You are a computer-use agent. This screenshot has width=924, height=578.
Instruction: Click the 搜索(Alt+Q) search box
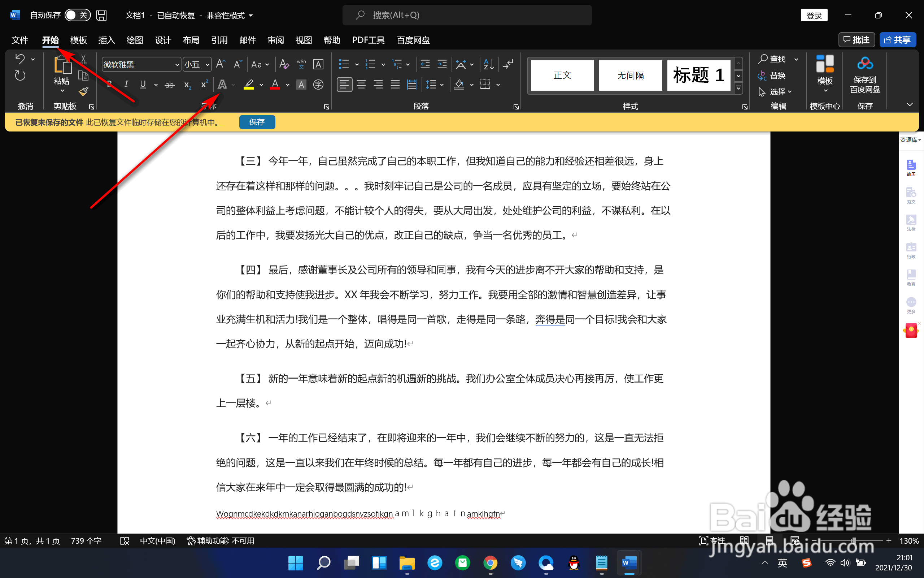point(467,15)
